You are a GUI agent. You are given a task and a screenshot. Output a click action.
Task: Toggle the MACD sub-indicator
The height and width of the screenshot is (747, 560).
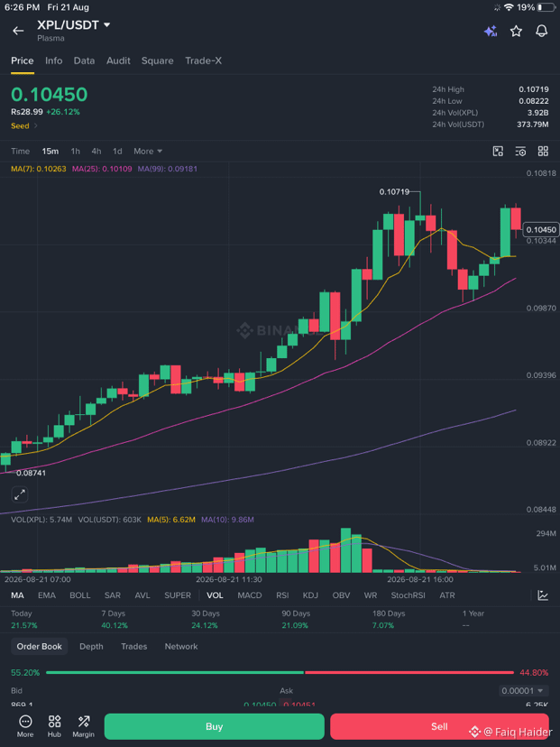[250, 595]
